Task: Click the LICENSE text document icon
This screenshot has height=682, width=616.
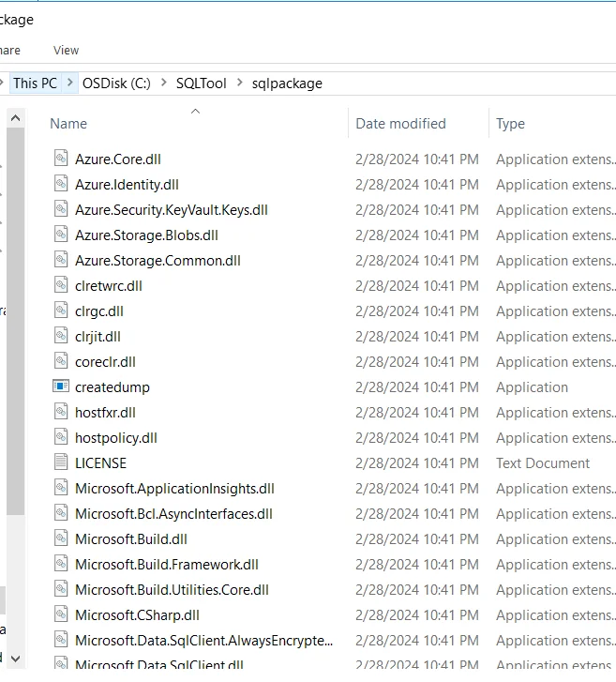Action: tap(61, 462)
